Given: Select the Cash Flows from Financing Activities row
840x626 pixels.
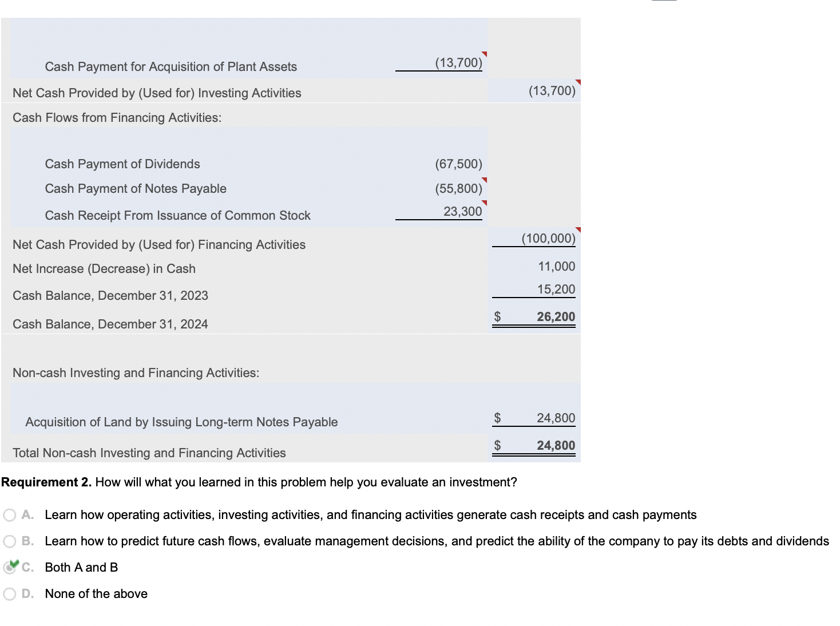Looking at the screenshot, I should [x=117, y=117].
